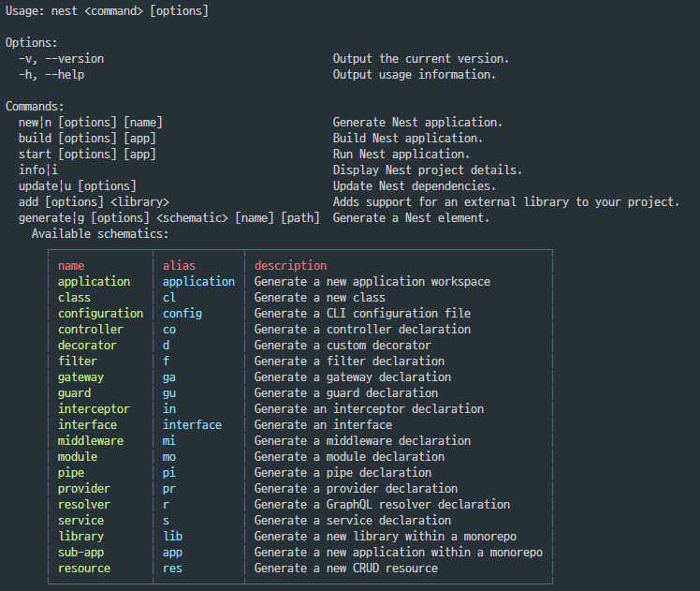Click the 'mi' alias
This screenshot has height=591, width=700.
point(169,441)
